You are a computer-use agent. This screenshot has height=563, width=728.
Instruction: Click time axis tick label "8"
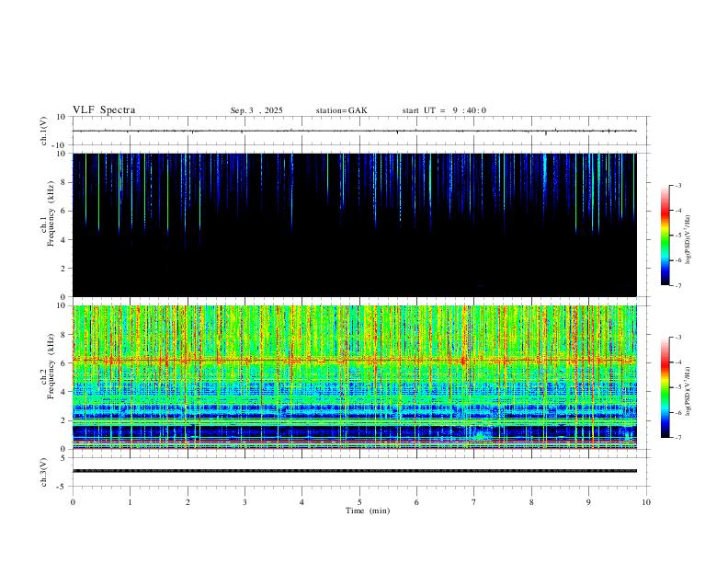coord(531,502)
